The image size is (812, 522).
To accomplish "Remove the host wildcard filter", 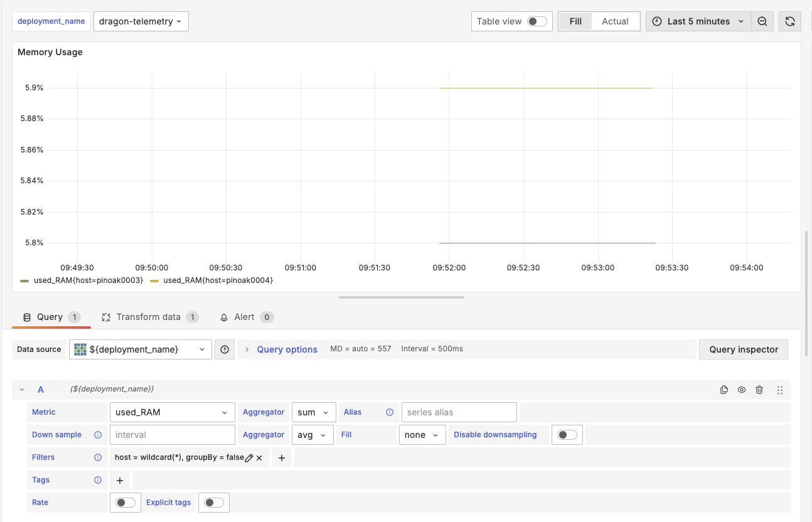I will [x=259, y=458].
